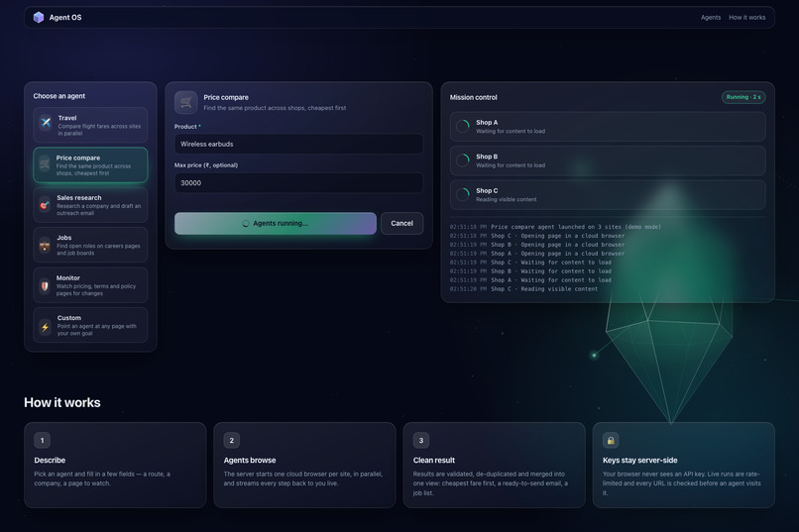Choose the Jobs agent card
The width and height of the screenshot is (799, 532).
tap(90, 245)
